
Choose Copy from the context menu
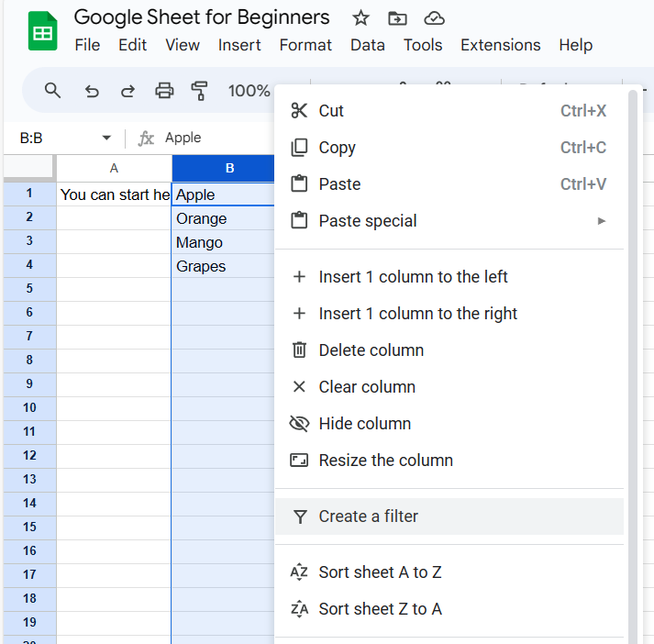point(449,148)
